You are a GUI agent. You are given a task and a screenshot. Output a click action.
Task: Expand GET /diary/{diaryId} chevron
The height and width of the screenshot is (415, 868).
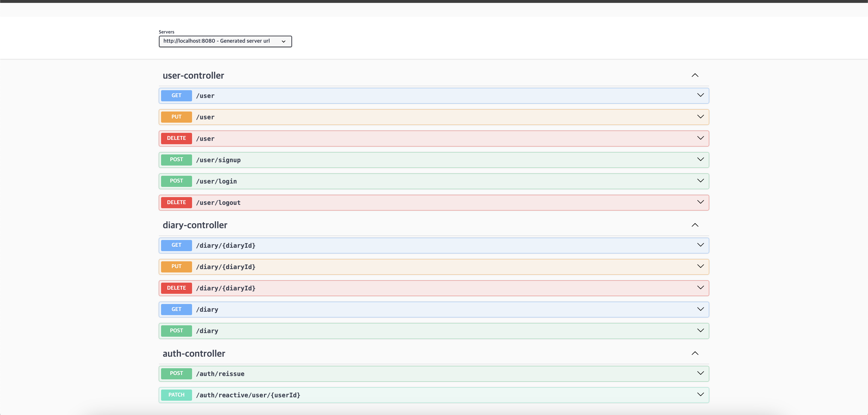pyautogui.click(x=700, y=245)
